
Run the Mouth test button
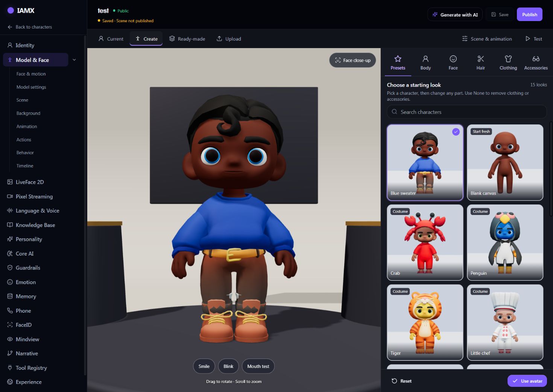click(258, 366)
